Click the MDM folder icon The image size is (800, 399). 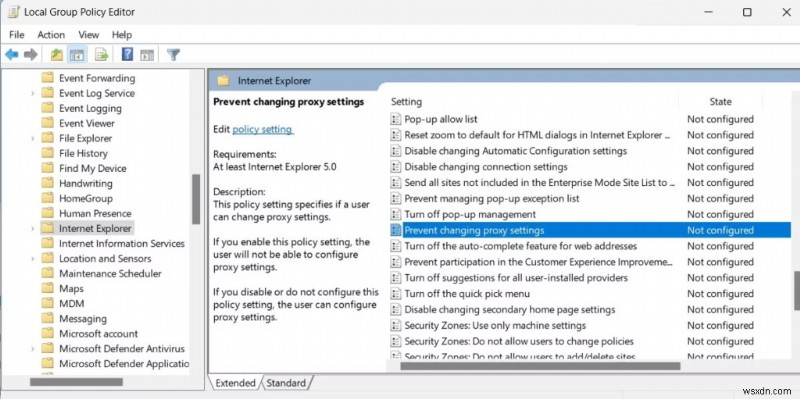coord(47,304)
